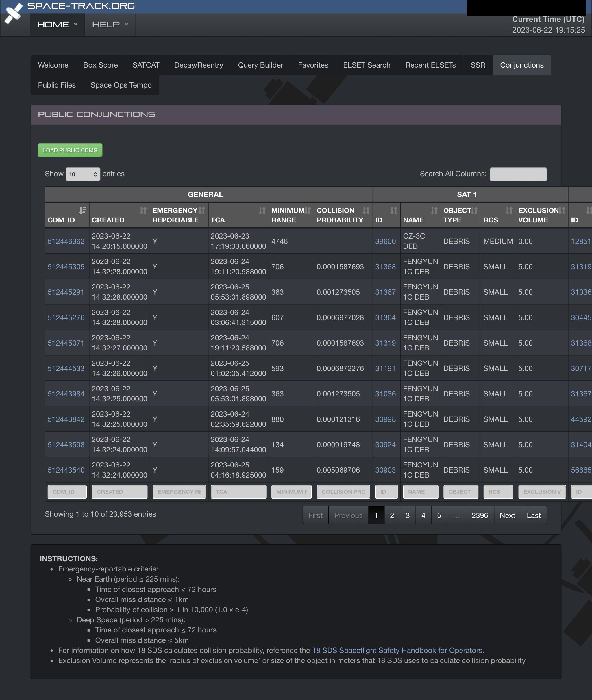Open the HELP dropdown menu

(x=110, y=25)
